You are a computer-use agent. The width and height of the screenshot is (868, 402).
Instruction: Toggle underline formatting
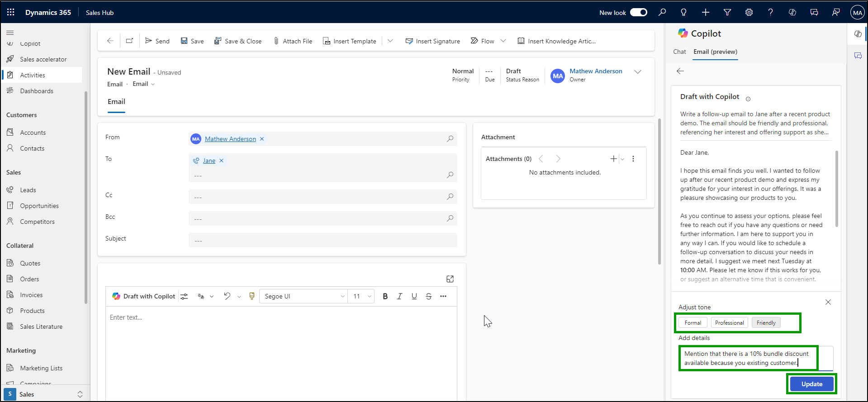click(x=414, y=296)
